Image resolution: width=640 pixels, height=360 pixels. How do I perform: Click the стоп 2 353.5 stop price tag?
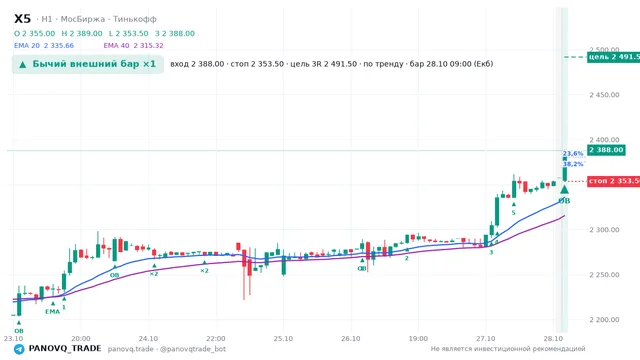click(x=613, y=181)
